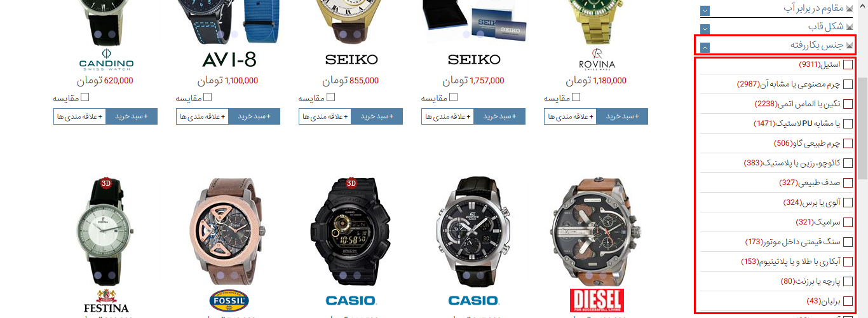Click the Festina brand logo

tap(106, 300)
